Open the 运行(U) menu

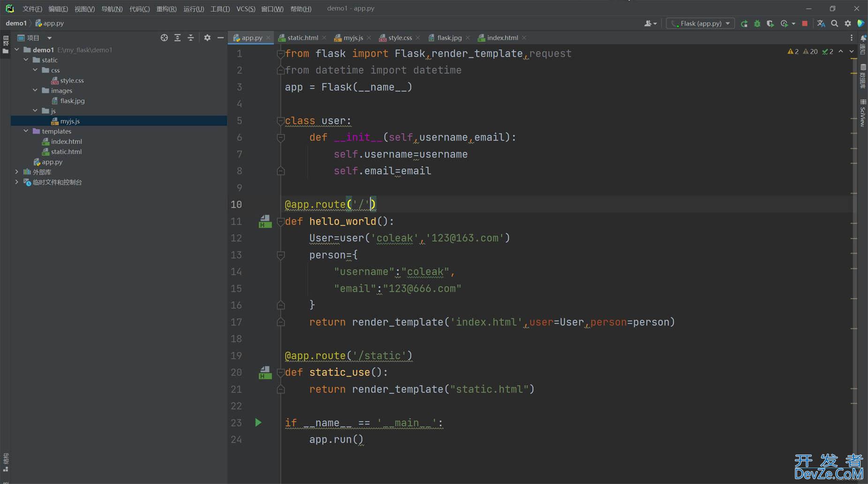click(194, 9)
